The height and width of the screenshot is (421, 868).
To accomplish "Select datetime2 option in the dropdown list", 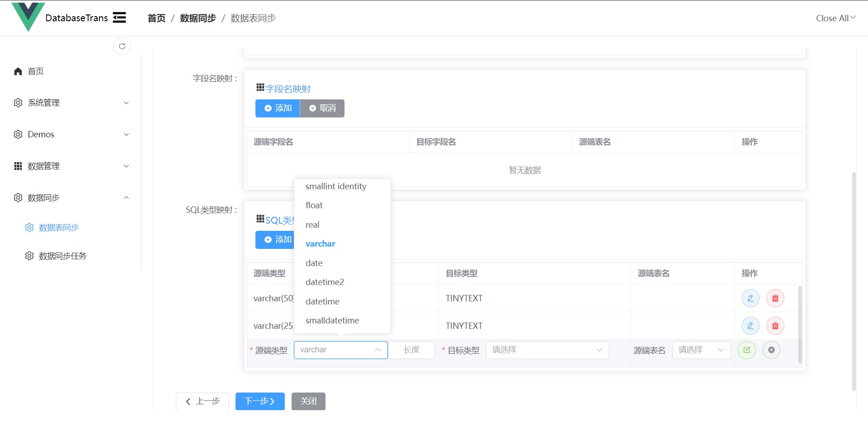I will (342, 282).
